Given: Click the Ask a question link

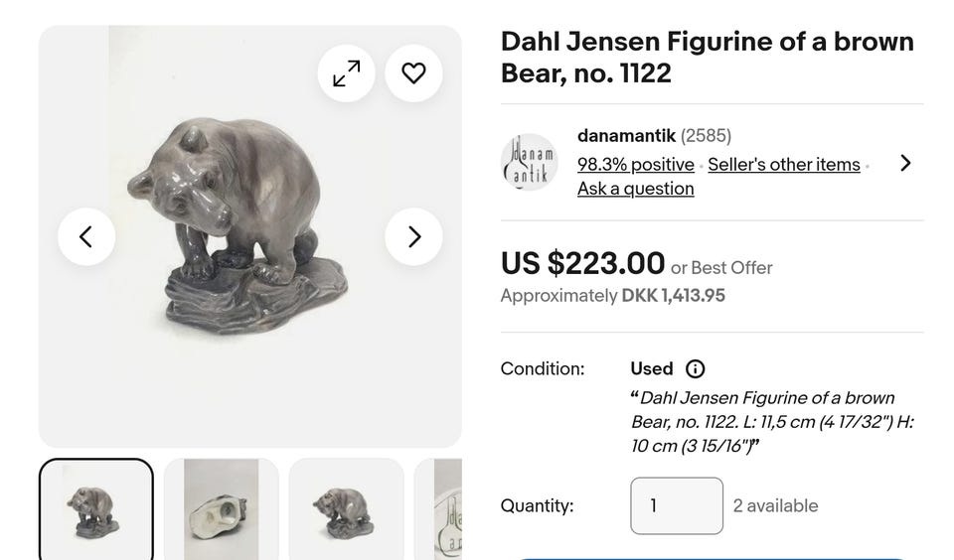Looking at the screenshot, I should (x=636, y=189).
